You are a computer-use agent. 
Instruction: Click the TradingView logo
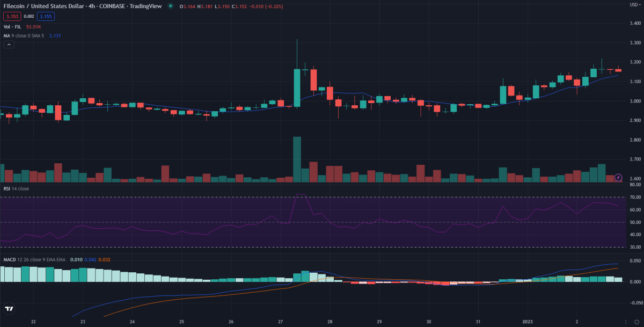pyautogui.click(x=9, y=309)
